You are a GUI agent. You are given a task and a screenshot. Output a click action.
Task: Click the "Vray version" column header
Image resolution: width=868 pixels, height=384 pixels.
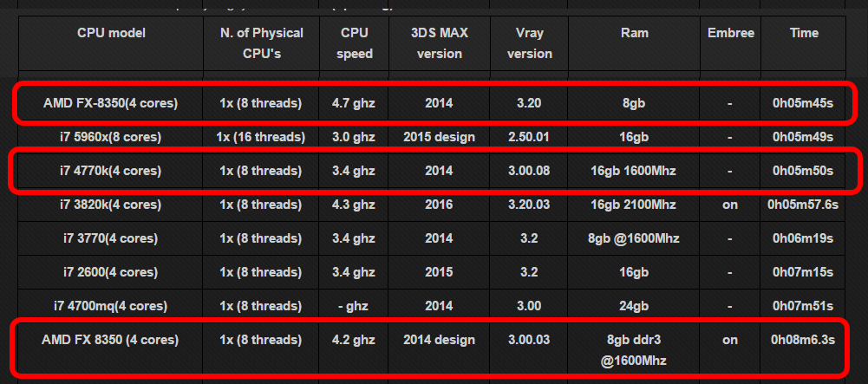pyautogui.click(x=530, y=43)
